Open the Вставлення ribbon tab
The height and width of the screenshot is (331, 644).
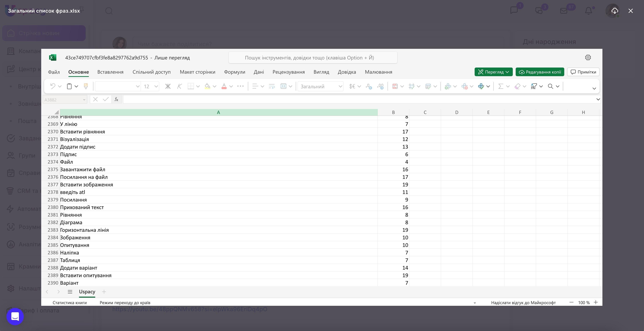coord(110,72)
